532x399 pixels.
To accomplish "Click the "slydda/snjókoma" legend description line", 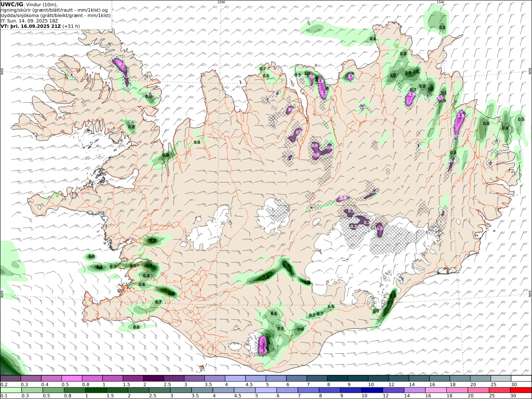I will (55, 15).
